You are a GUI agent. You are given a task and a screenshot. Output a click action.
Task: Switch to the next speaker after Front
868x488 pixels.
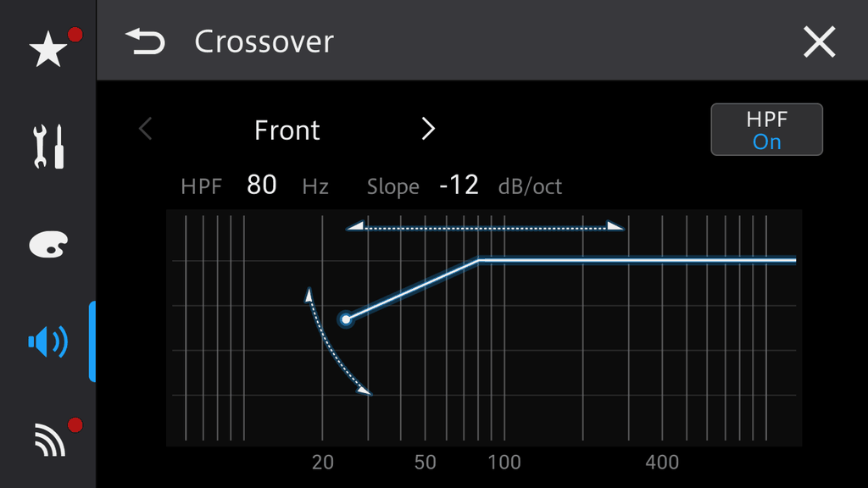[428, 130]
